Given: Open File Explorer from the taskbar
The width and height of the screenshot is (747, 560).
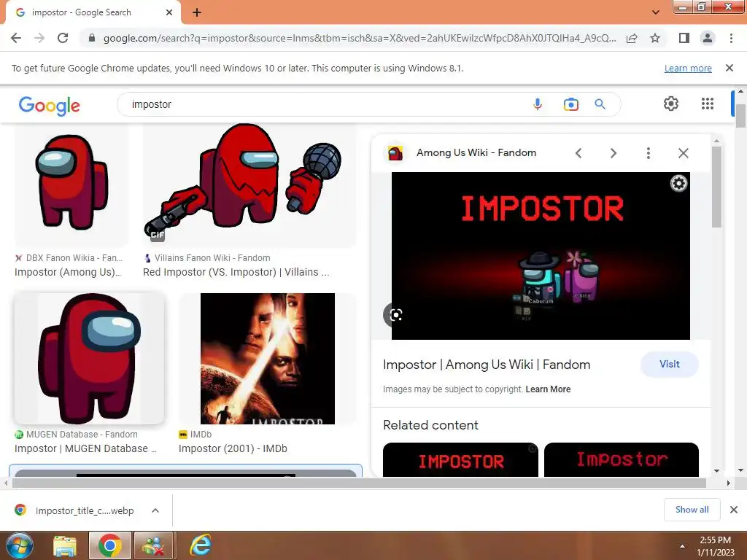Looking at the screenshot, I should (x=65, y=545).
